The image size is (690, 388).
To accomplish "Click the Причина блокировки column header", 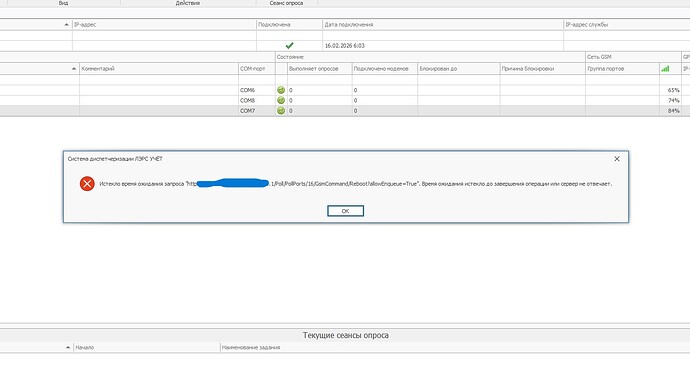I will 542,69.
